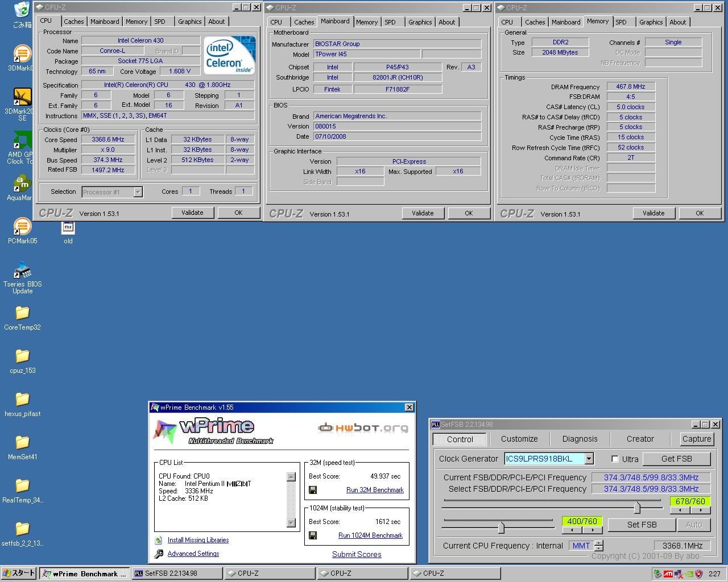The height and width of the screenshot is (582, 728).
Task: Open the Advanced Settings link in wPrime
Action: pos(193,554)
